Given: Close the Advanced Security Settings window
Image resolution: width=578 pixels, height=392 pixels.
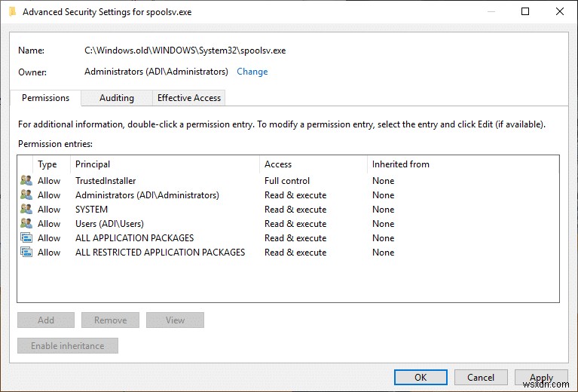Looking at the screenshot, I should pyautogui.click(x=560, y=12).
